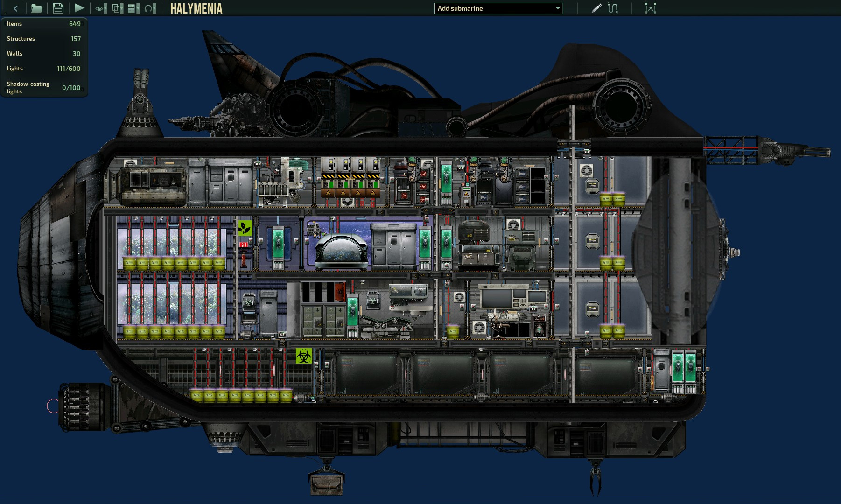This screenshot has height=504, width=841.
Task: Select the yellow-green biohazard sign
Action: (304, 356)
